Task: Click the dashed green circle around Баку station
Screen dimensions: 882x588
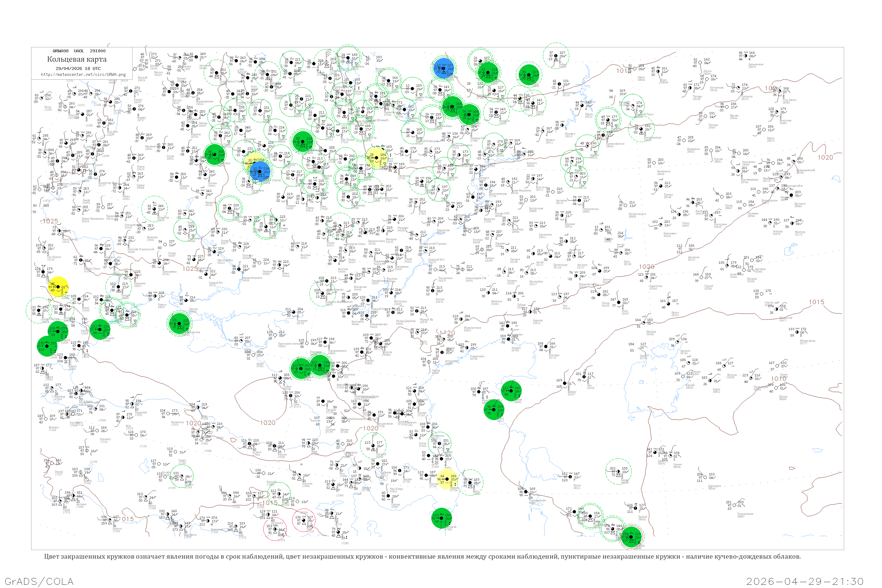Action: tap(470, 482)
